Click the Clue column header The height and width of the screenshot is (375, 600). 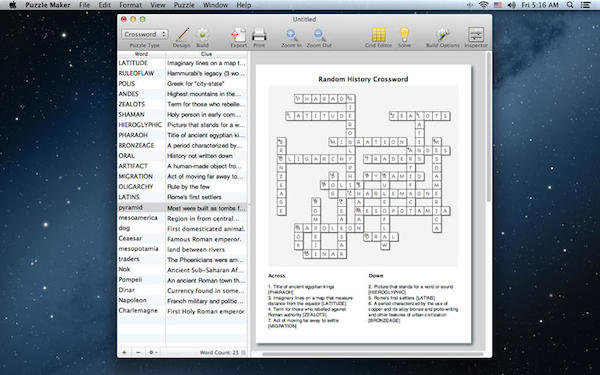tap(206, 54)
